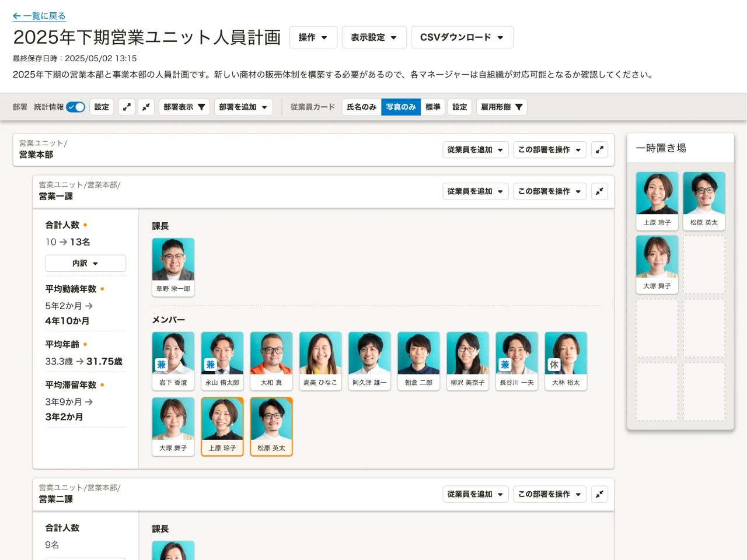Select 大塚 舞子 card in メンバー list
747x560 pixels.
(x=173, y=426)
